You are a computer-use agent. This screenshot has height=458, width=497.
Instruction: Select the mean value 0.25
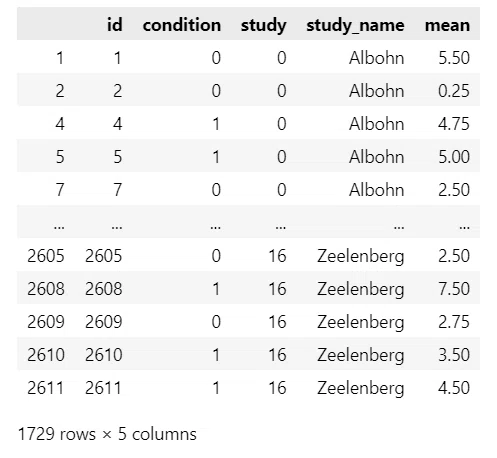(454, 91)
